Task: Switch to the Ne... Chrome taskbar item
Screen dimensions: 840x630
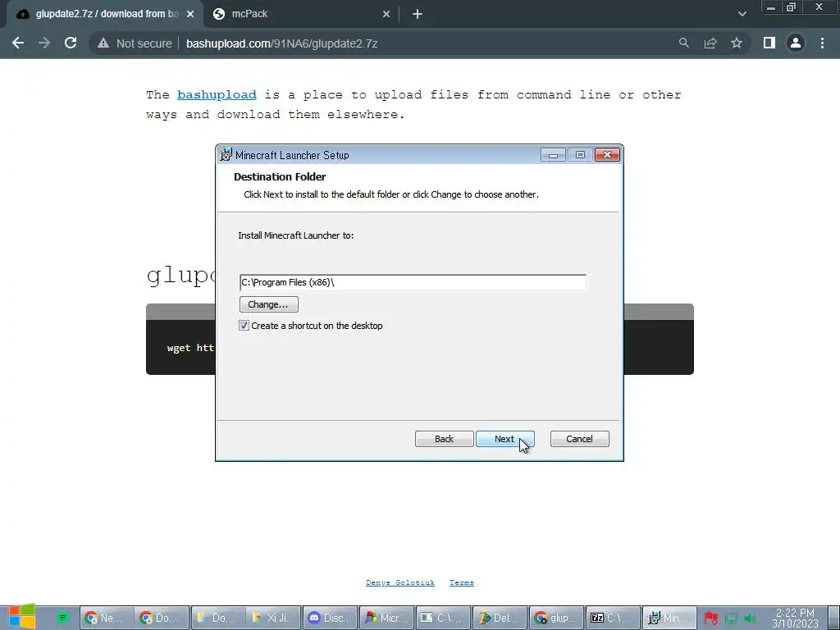Action: (x=107, y=618)
